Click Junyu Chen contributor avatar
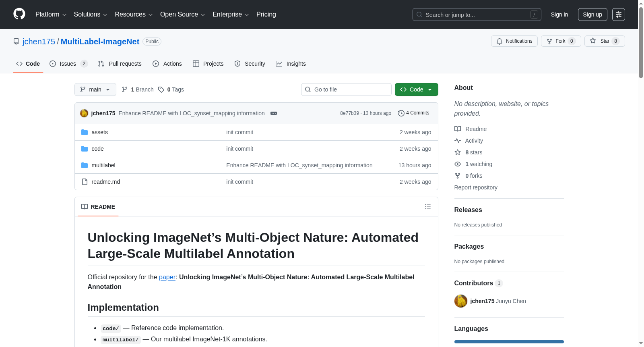 pos(461,301)
